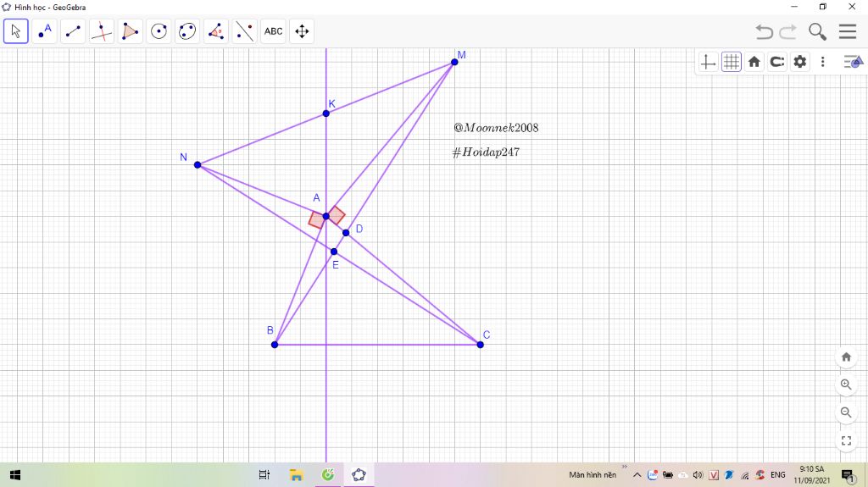Select Reflect about Line tool

[245, 31]
